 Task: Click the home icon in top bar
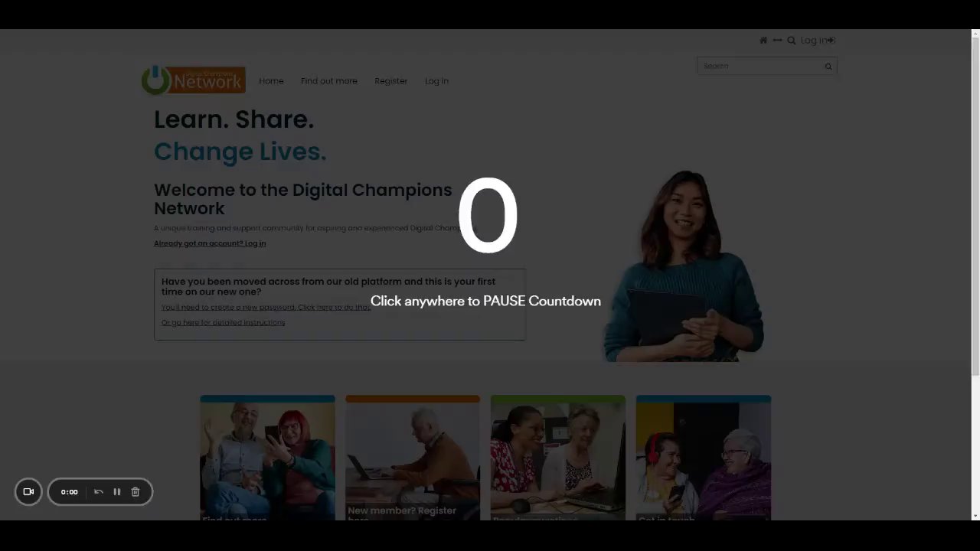pos(763,41)
